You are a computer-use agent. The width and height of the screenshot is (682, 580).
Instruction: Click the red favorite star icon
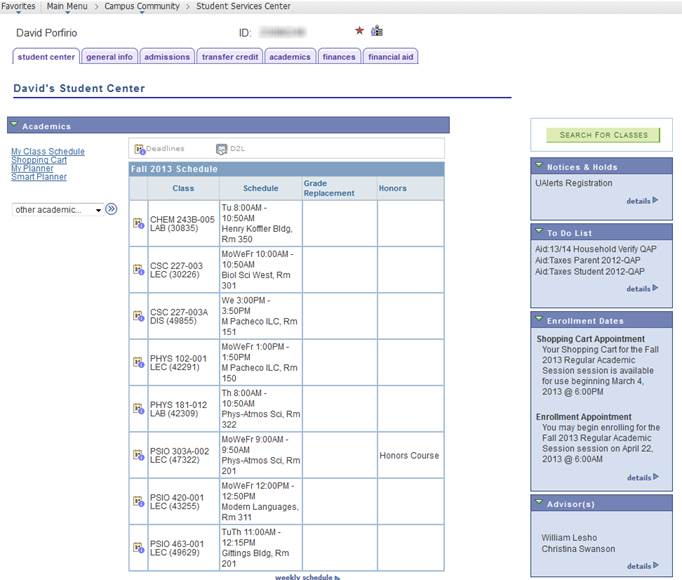[360, 31]
